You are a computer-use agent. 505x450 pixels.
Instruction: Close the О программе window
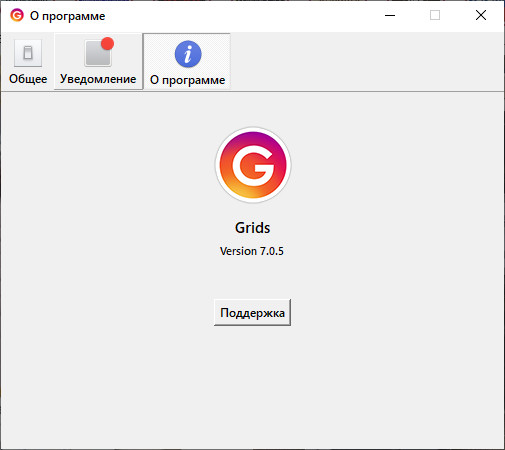coord(481,15)
